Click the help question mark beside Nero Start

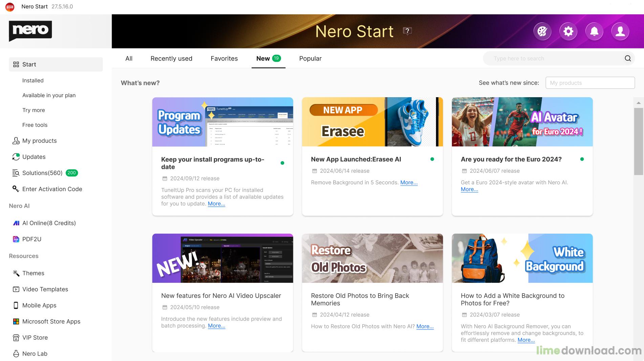(x=407, y=31)
